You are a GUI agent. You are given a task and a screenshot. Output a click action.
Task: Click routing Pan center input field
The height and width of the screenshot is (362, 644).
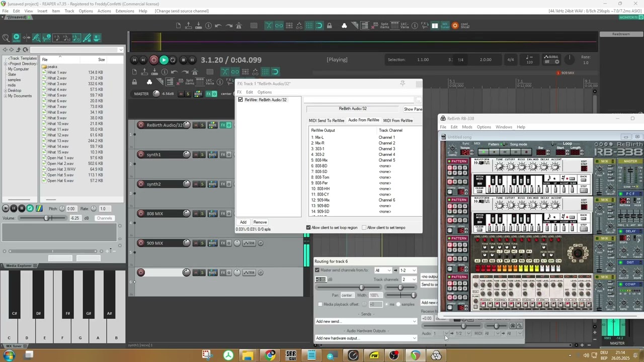[x=347, y=295]
